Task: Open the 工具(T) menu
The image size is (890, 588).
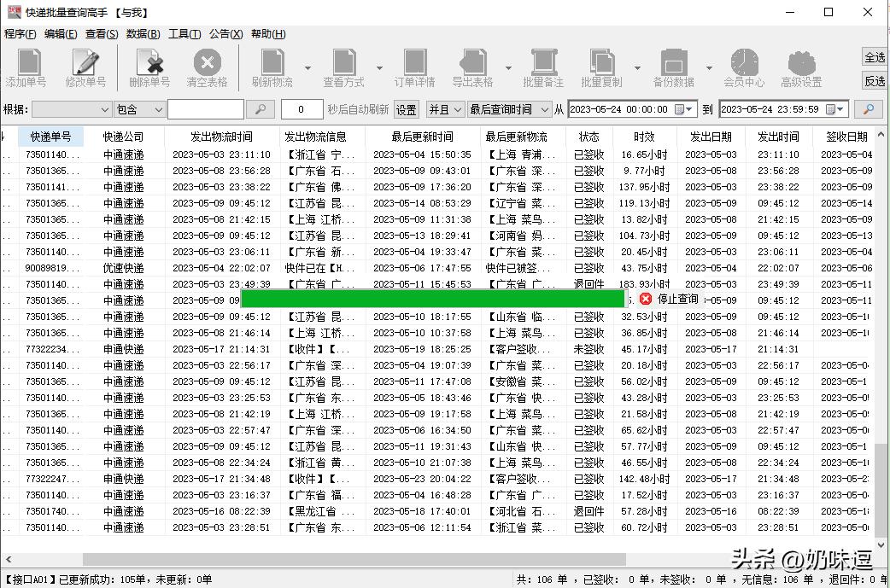Action: click(185, 33)
